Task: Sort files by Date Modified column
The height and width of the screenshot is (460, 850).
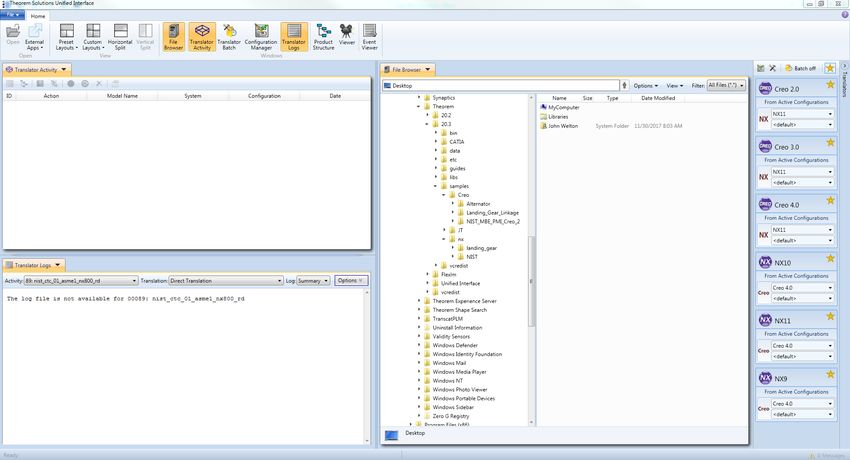Action: point(658,98)
